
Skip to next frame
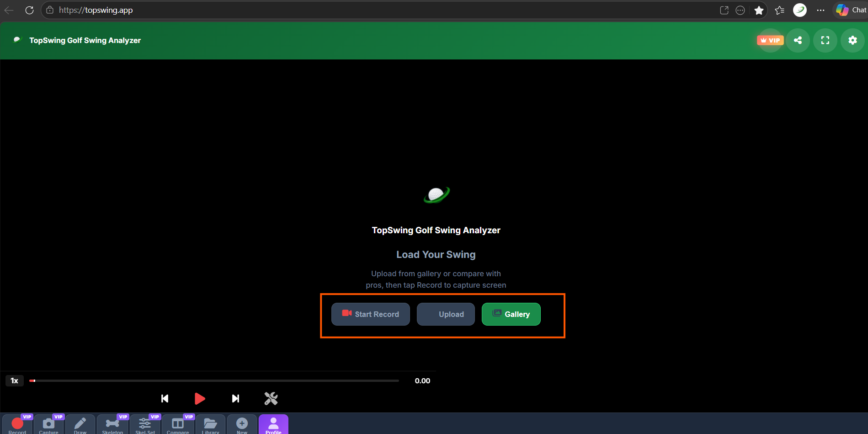235,398
